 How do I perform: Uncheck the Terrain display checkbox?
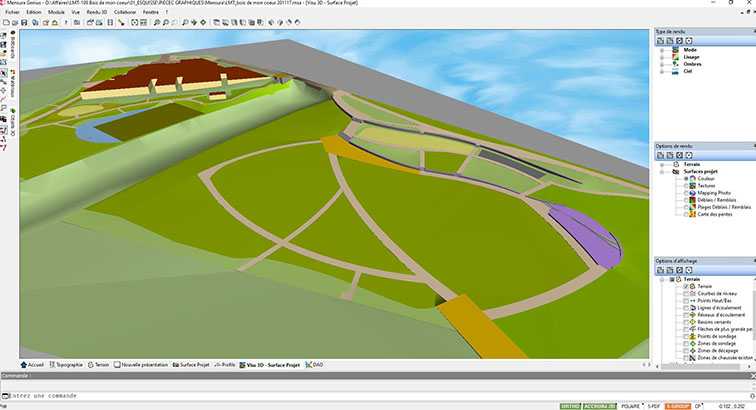pyautogui.click(x=688, y=286)
